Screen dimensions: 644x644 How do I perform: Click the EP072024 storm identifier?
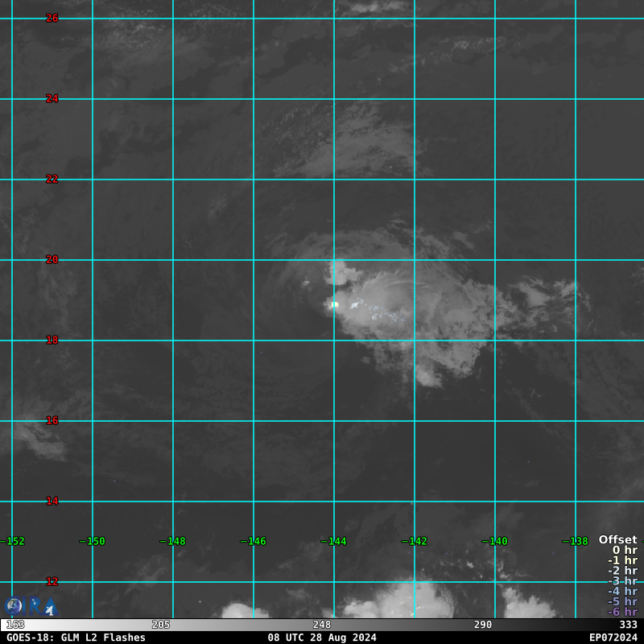pos(613,638)
